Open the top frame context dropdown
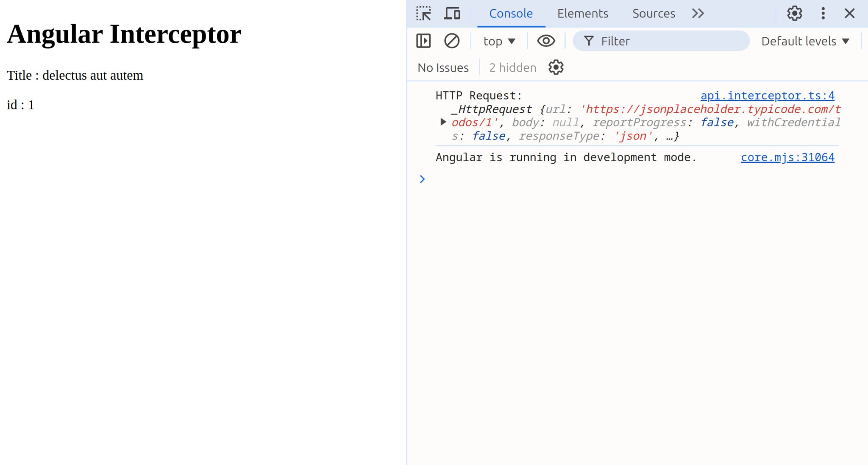This screenshot has height=465, width=868. (x=499, y=41)
